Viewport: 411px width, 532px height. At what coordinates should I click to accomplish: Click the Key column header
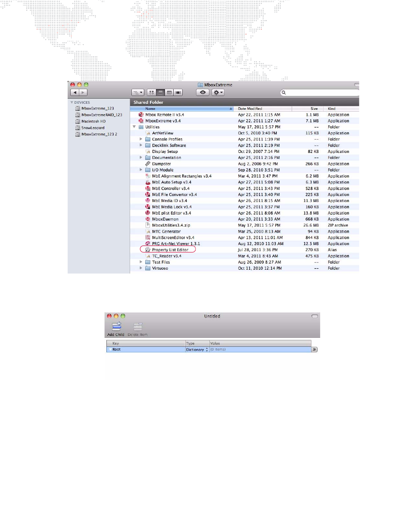pos(146,343)
